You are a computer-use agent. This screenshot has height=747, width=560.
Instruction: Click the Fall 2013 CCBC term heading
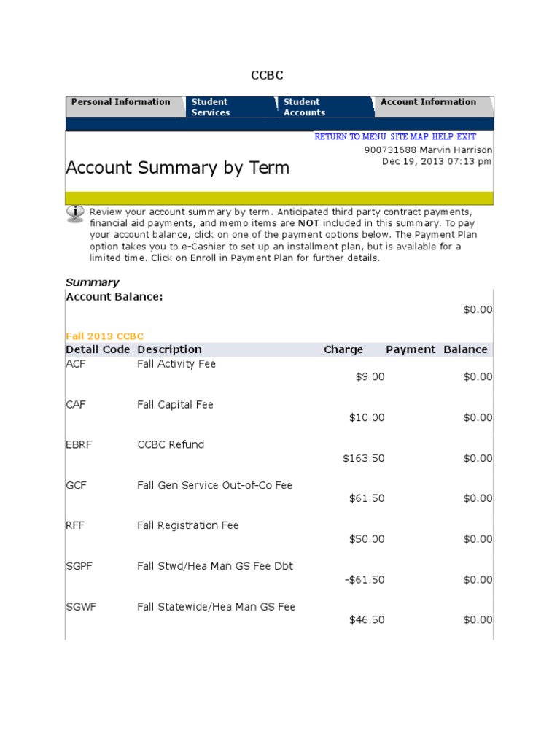(x=105, y=336)
